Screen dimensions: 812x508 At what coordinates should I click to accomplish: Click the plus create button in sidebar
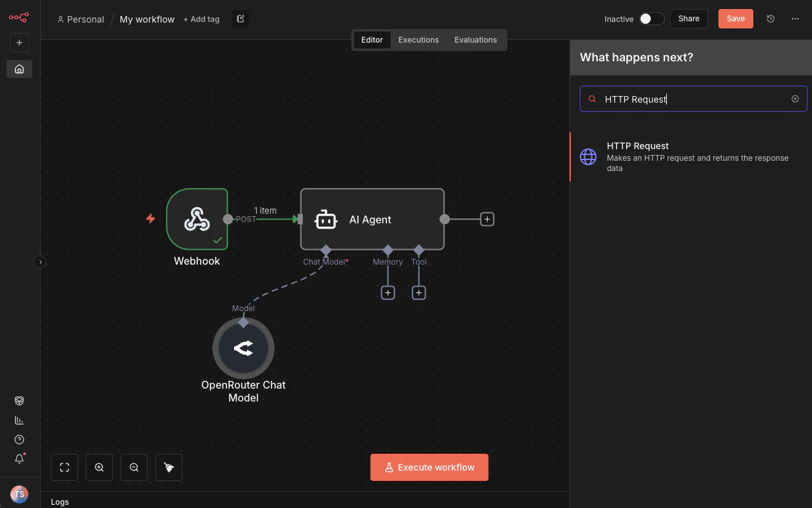(x=19, y=43)
